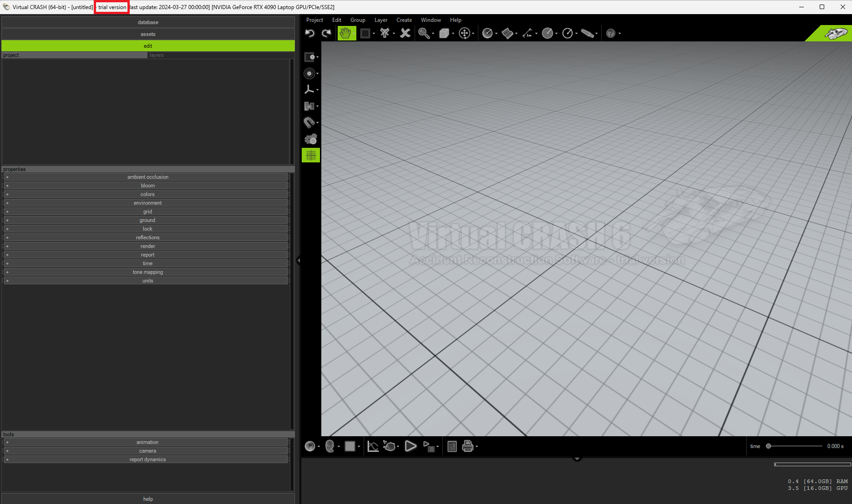852x504 pixels.
Task: Expand the ground properties section
Action: [x=146, y=220]
